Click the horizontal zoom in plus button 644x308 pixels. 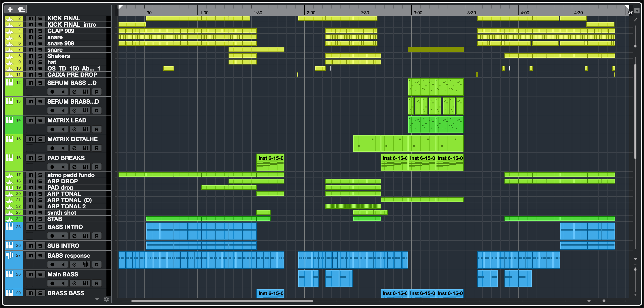[x=626, y=301]
